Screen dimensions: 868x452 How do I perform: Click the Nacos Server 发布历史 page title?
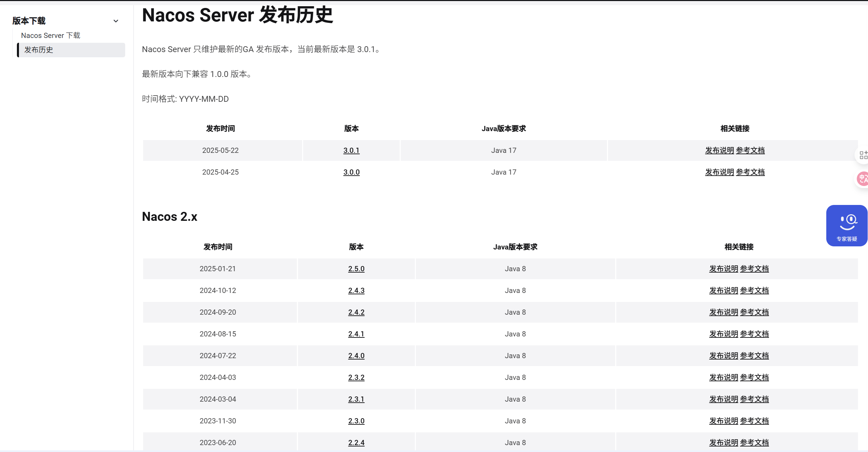[238, 15]
